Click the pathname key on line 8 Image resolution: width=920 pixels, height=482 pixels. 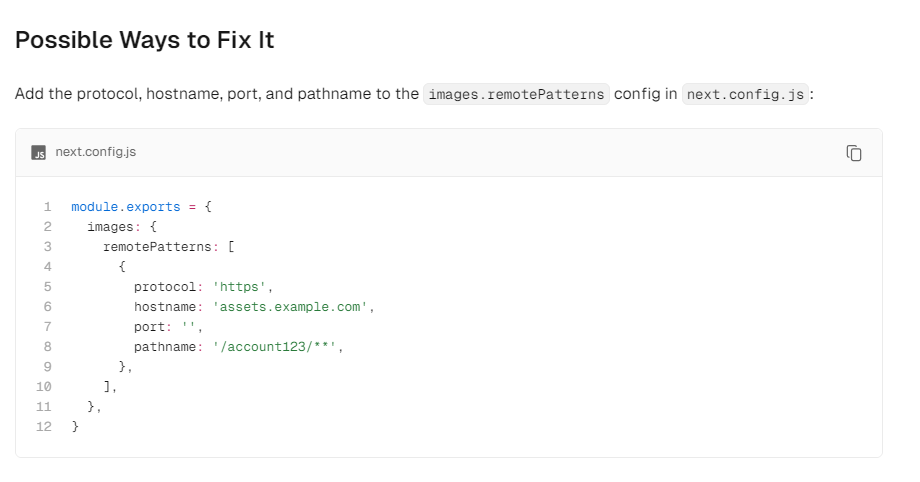click(165, 346)
